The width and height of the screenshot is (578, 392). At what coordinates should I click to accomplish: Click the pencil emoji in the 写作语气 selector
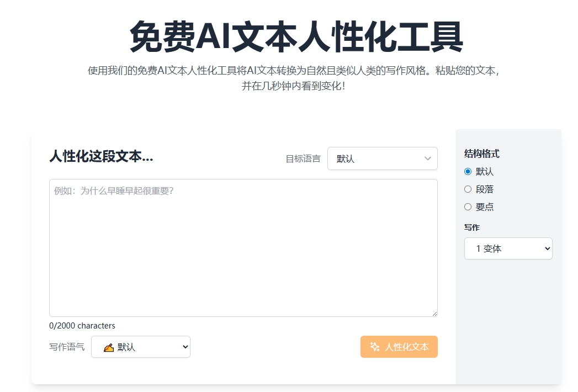click(x=108, y=347)
